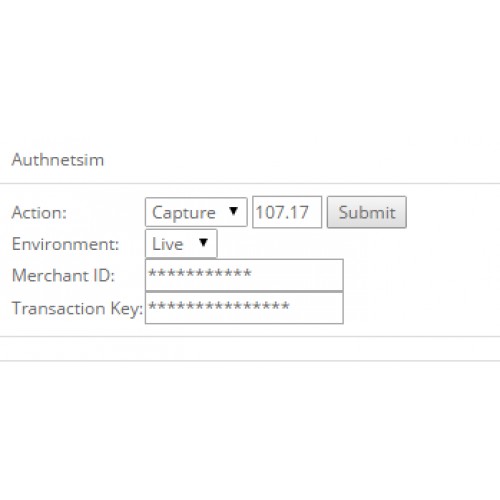Click into the 107.17 amount field
The height and width of the screenshot is (500, 500).
coord(287,212)
